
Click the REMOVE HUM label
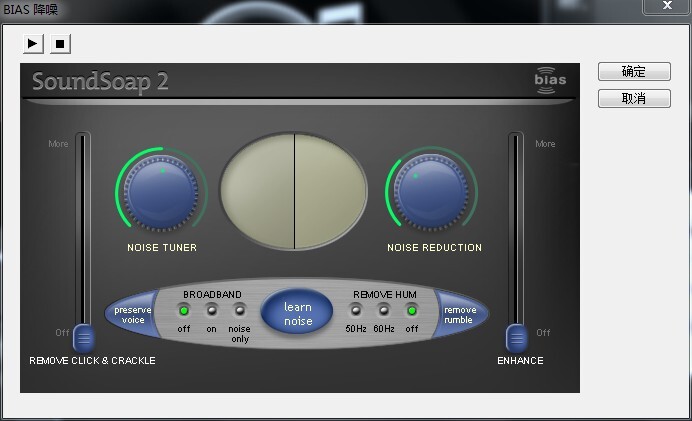(385, 294)
